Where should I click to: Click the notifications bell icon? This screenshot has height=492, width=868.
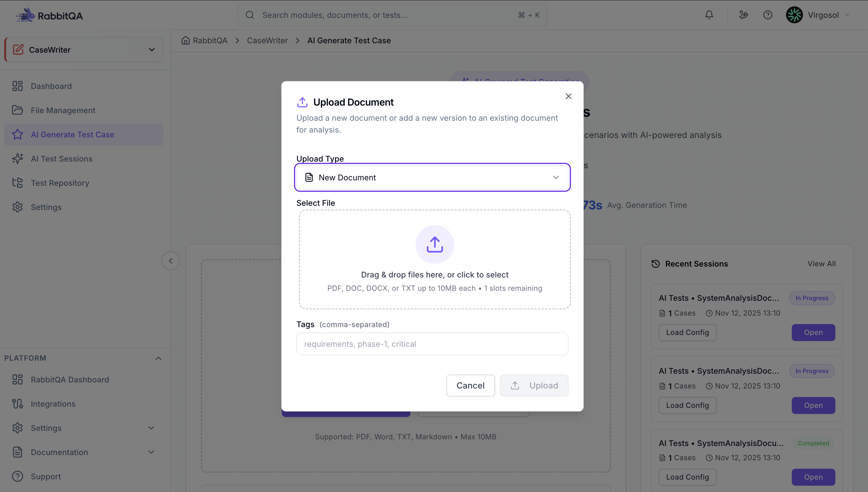coord(709,15)
